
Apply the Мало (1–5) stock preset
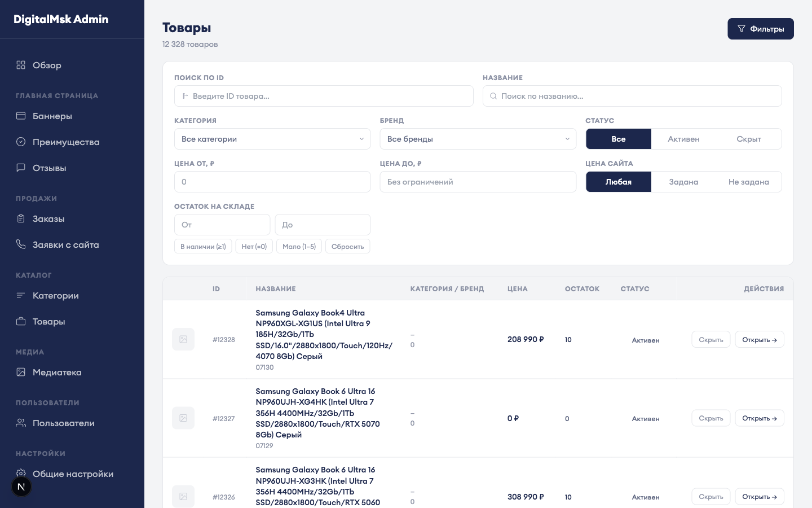point(299,246)
